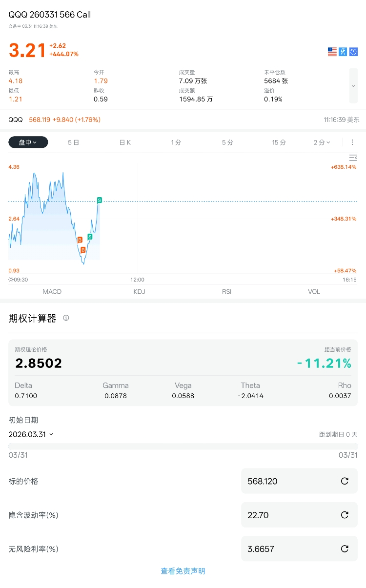The image size is (366, 588).
Task: Expand the quote details chevron panel
Action: [x=353, y=86]
